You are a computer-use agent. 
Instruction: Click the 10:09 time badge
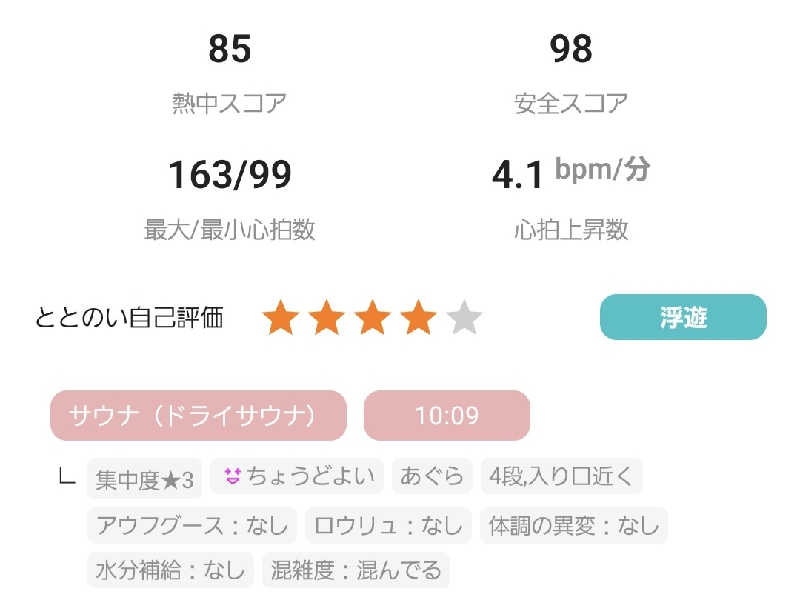pyautogui.click(x=446, y=415)
